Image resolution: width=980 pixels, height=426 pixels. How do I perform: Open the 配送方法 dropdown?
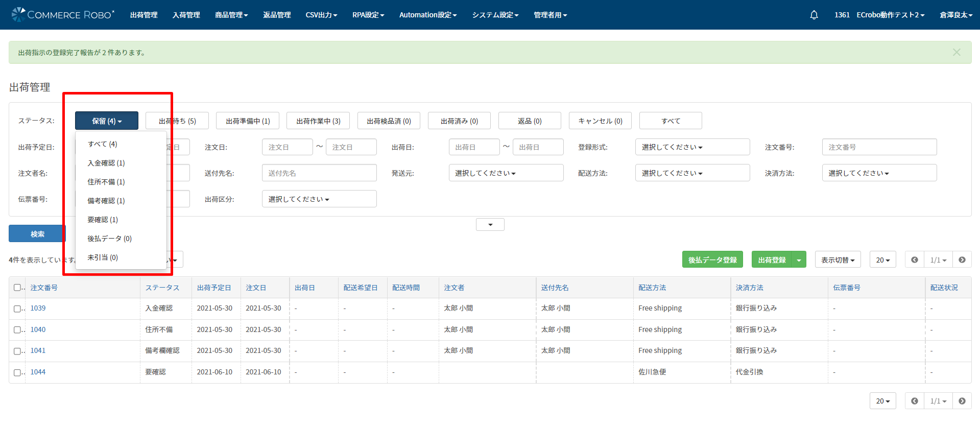(692, 173)
